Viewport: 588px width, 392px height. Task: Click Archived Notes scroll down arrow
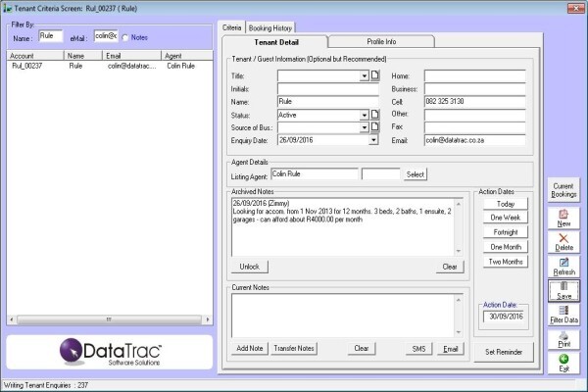(x=459, y=251)
